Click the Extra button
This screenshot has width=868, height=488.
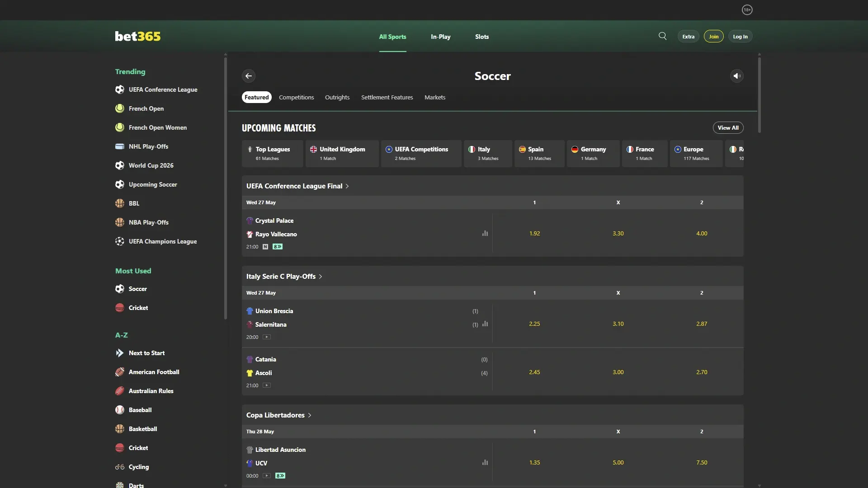tap(688, 37)
